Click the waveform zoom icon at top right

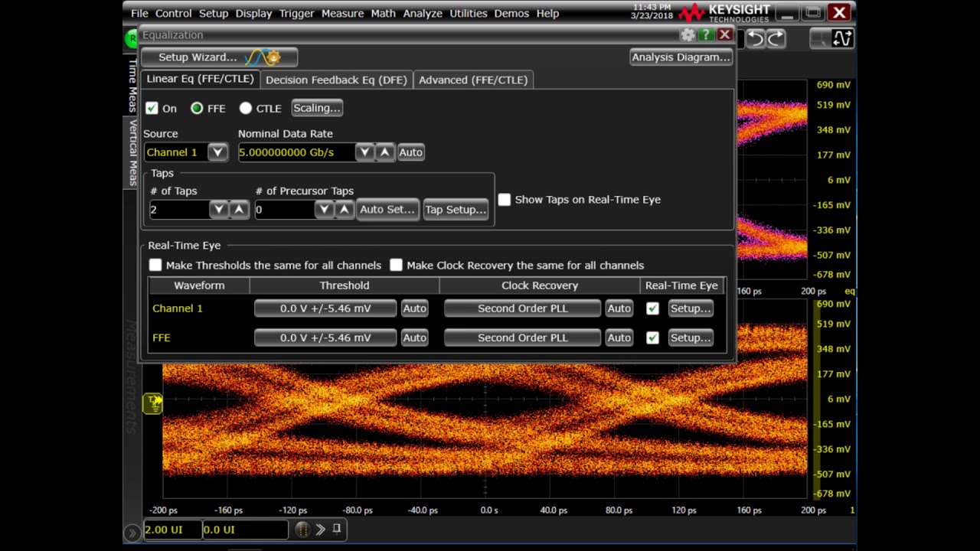tap(842, 39)
